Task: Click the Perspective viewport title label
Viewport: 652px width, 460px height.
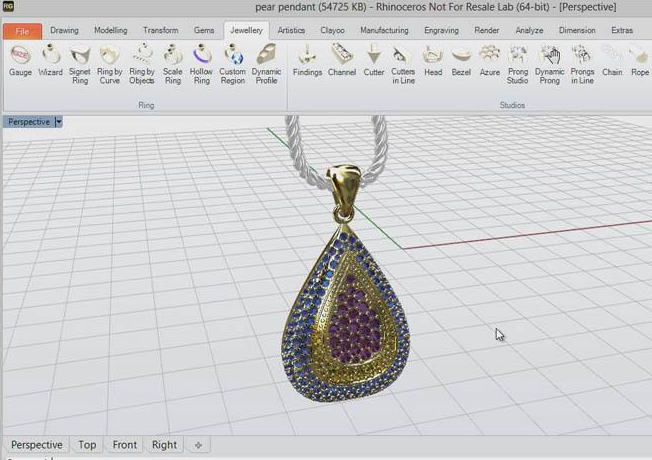Action: click(x=29, y=122)
